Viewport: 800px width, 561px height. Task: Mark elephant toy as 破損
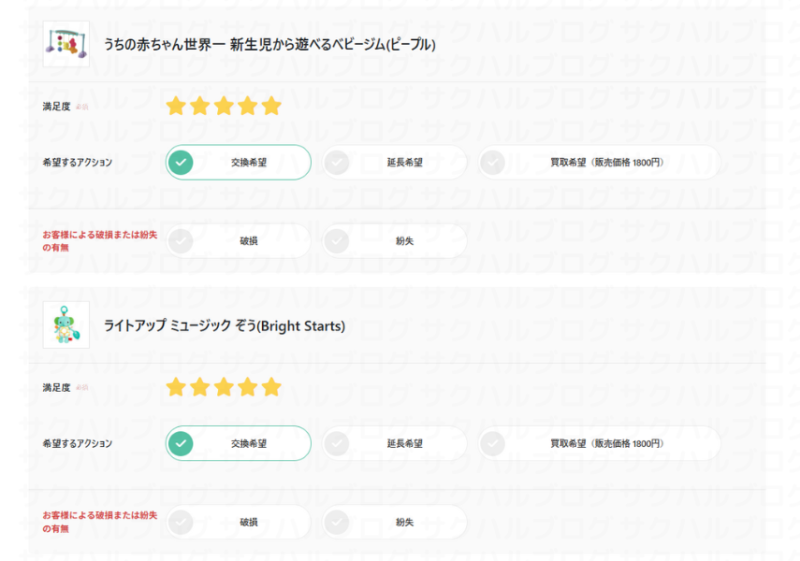tap(238, 522)
